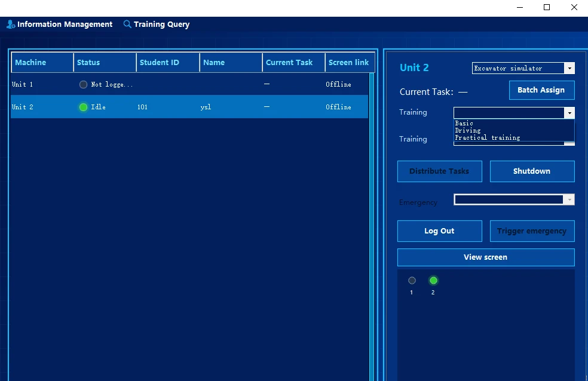Viewport: 588px width, 381px height.
Task: Click the Excavator simulator combo box field
Action: (x=523, y=68)
